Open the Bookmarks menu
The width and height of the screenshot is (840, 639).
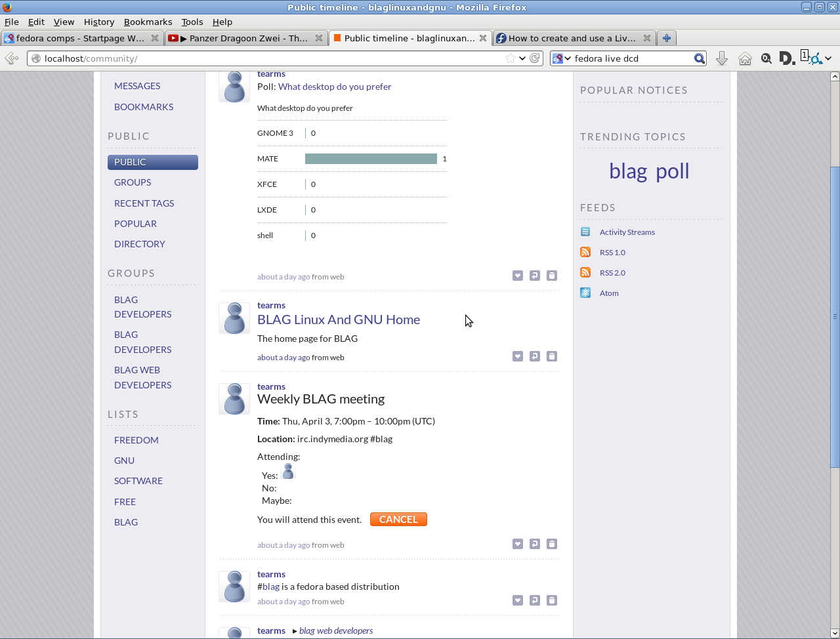coord(148,22)
